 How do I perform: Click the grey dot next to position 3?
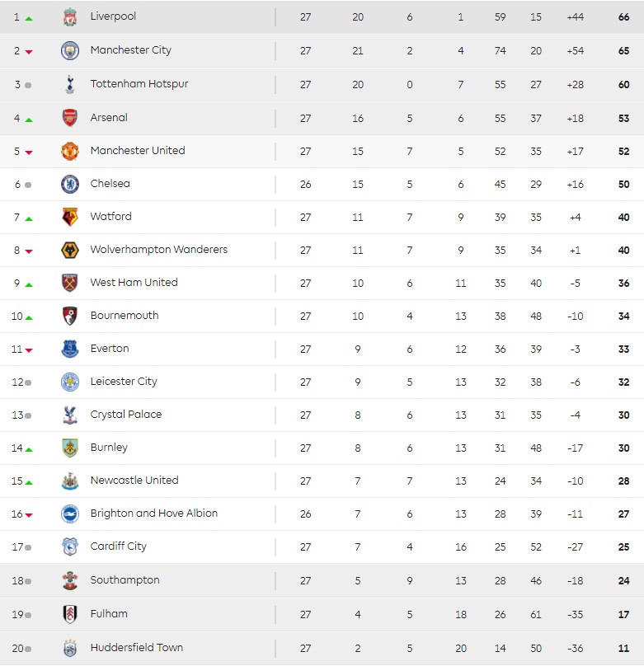click(x=28, y=86)
